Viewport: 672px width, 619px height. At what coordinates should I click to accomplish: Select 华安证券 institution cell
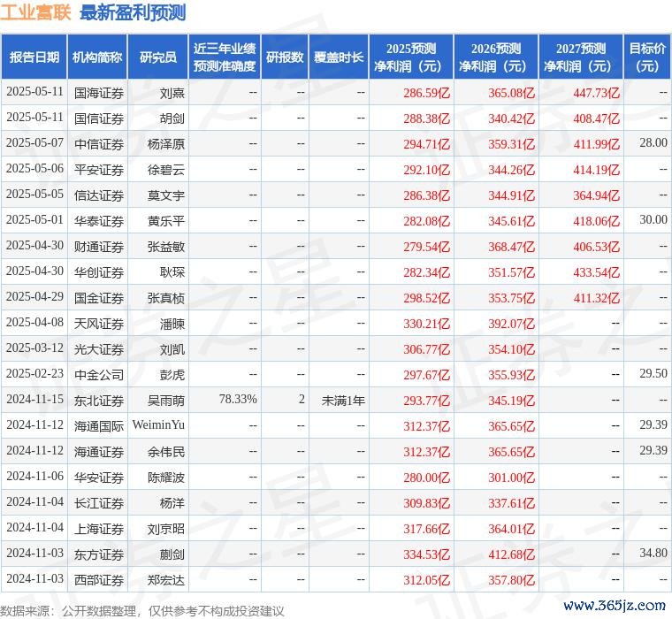99,478
